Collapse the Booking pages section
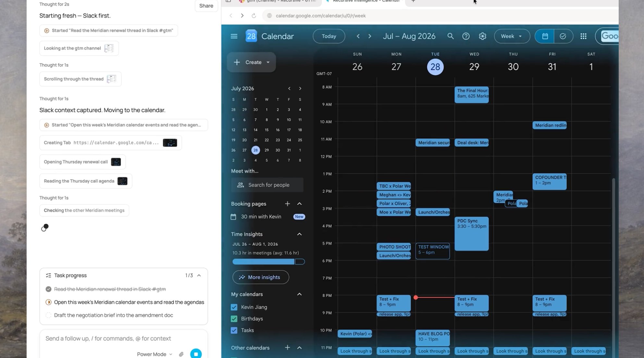This screenshot has width=644, height=358. tap(299, 204)
